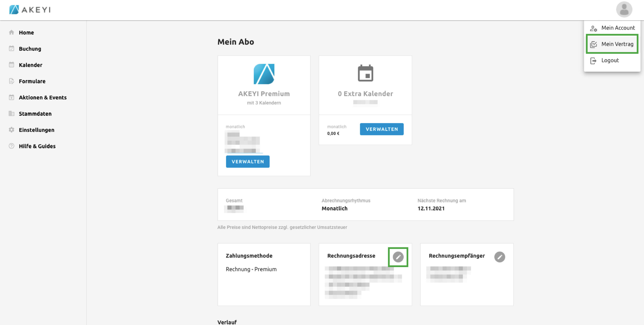Click the Extra Kalender calendar icon

coord(365,73)
